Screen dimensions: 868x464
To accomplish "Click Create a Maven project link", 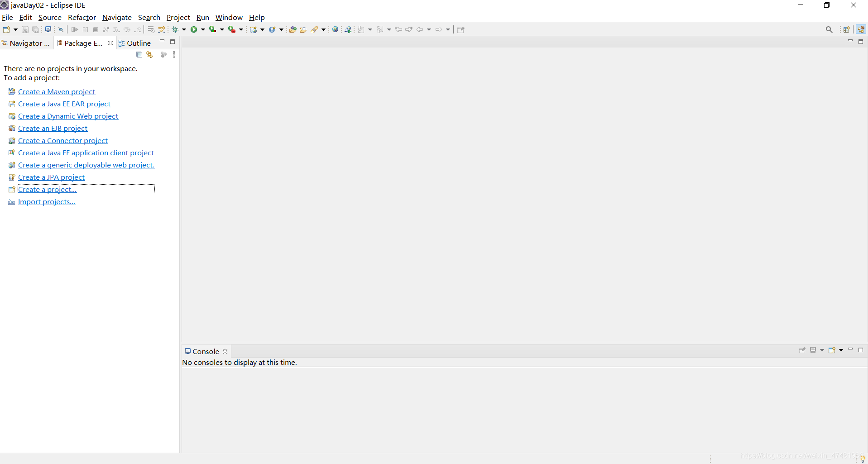I will point(57,92).
